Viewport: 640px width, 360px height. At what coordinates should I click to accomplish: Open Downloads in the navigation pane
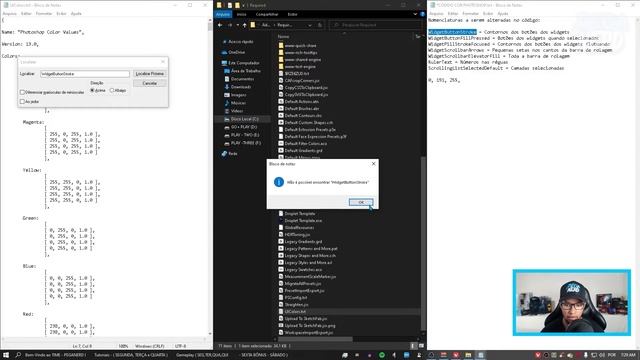point(240,87)
